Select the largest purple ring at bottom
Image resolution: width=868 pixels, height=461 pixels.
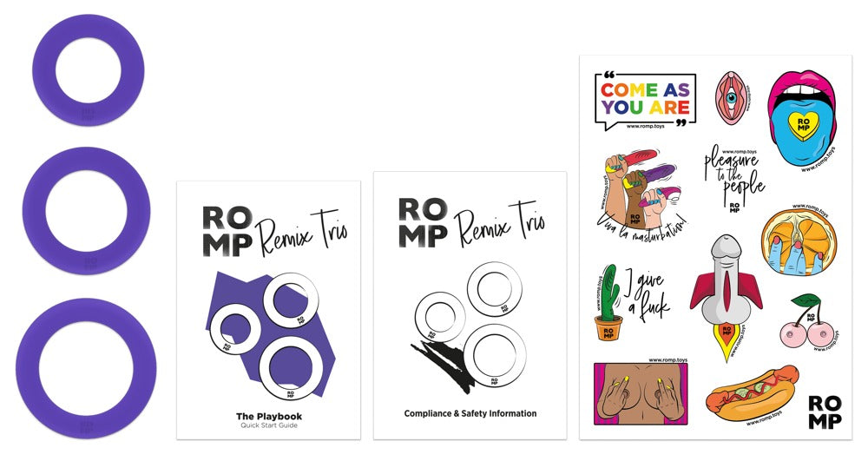[86, 369]
